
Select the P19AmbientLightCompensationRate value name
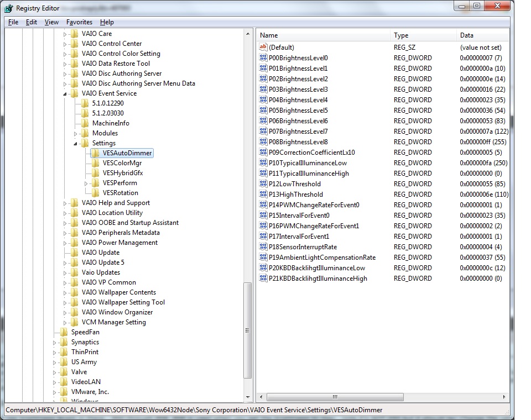pyautogui.click(x=322, y=257)
